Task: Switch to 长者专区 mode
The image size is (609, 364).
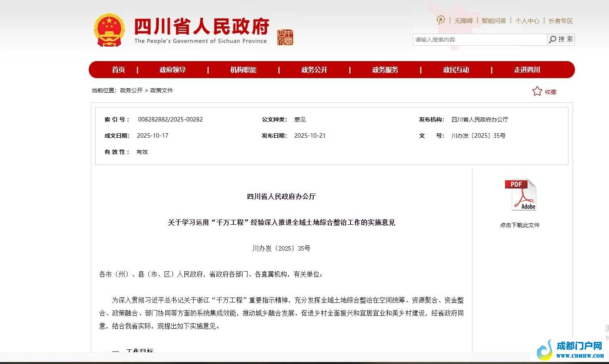Action: click(560, 21)
